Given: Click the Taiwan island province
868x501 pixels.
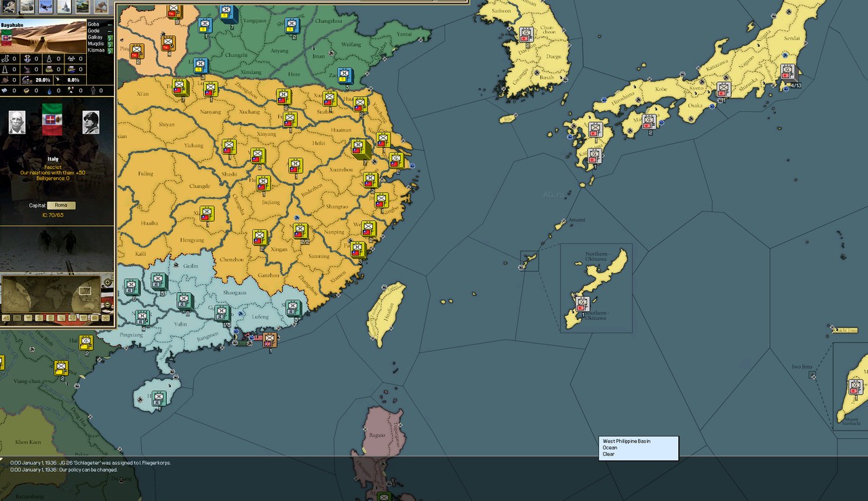Looking at the screenshot, I should click(x=387, y=313).
